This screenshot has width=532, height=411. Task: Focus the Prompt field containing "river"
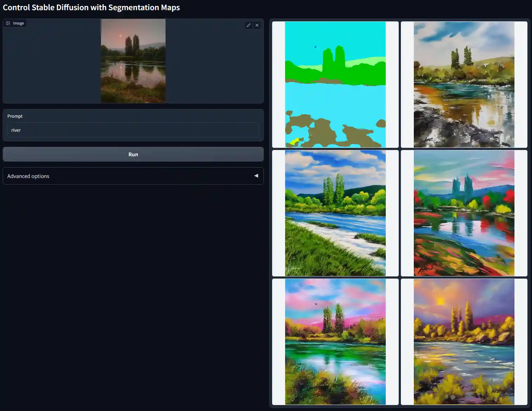[x=133, y=130]
